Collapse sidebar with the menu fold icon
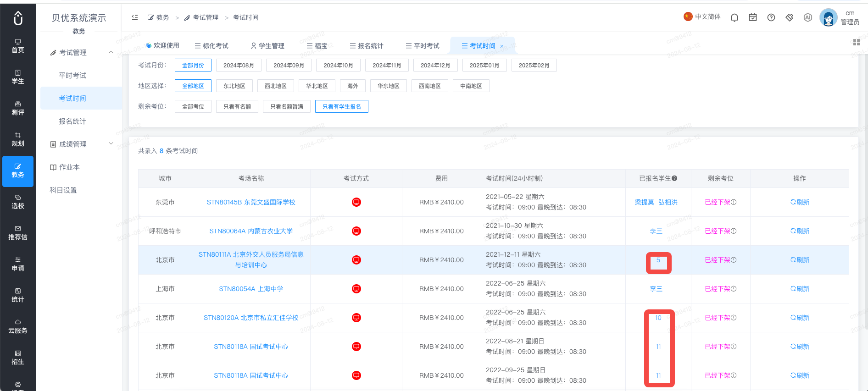 (135, 17)
